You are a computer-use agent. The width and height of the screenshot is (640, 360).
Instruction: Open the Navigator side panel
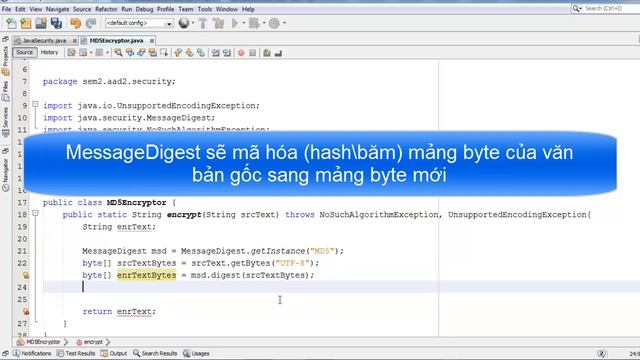(5, 175)
